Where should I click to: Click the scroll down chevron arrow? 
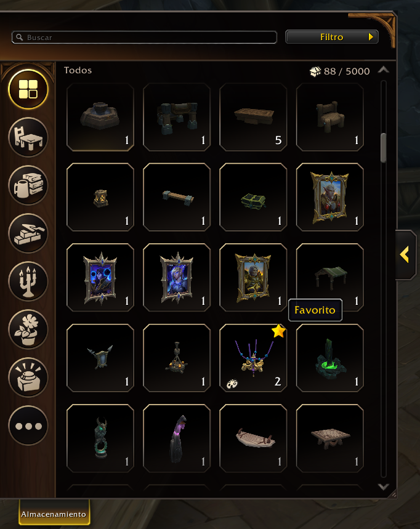click(384, 487)
